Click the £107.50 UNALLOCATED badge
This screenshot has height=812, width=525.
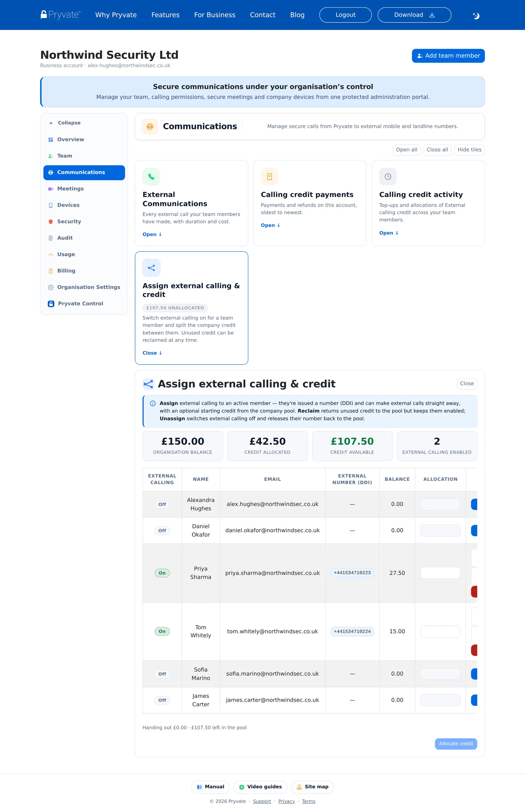(x=175, y=308)
